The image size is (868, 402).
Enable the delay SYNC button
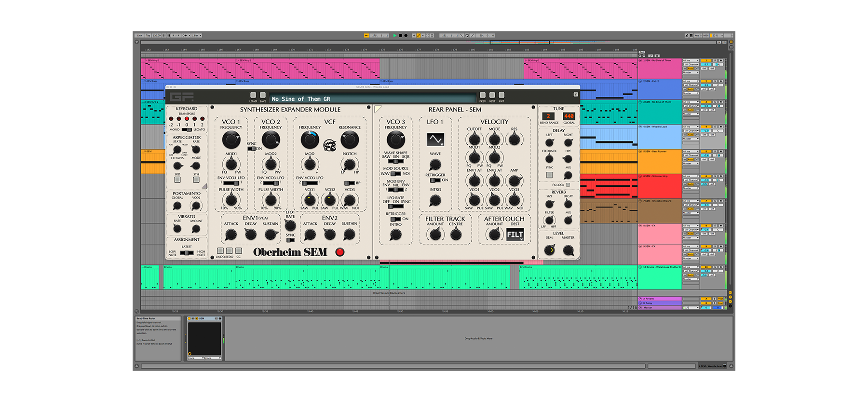click(x=549, y=175)
